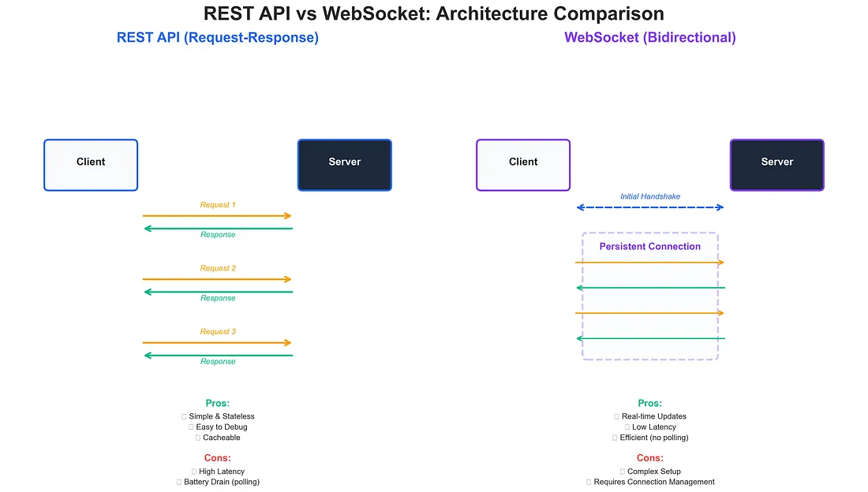Click the 'Efficient (no polling)' item
Viewport: 868px width, 492px height.
pyautogui.click(x=653, y=438)
